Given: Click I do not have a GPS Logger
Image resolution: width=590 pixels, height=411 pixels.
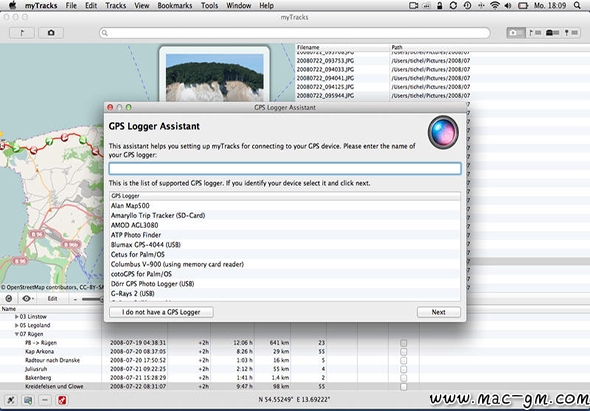Looking at the screenshot, I should coord(161,312).
